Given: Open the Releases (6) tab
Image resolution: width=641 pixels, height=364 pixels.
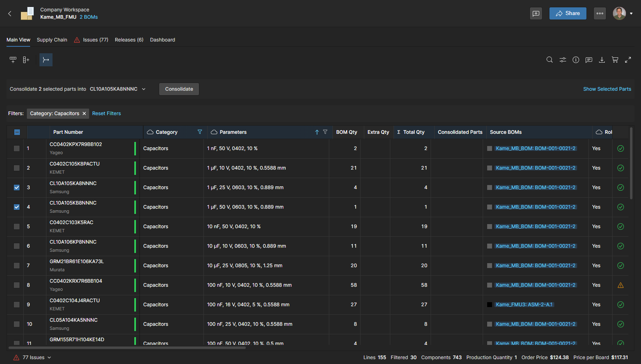Looking at the screenshot, I should coord(129,40).
